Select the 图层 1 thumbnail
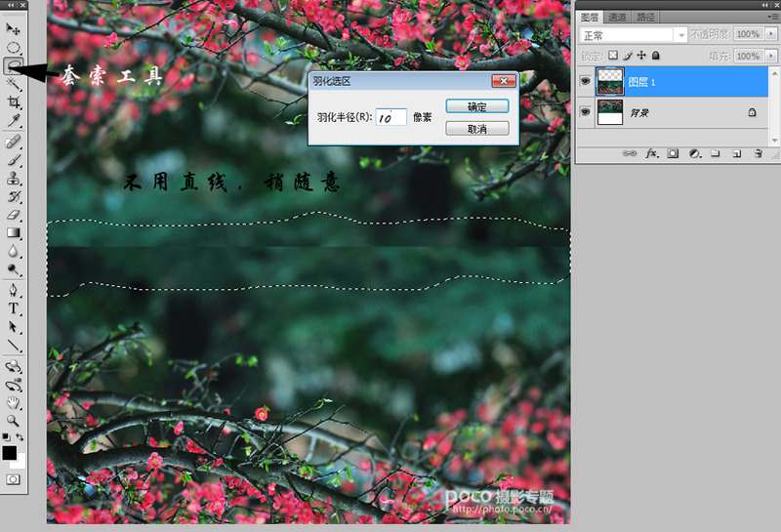The image size is (781, 532). (609, 81)
